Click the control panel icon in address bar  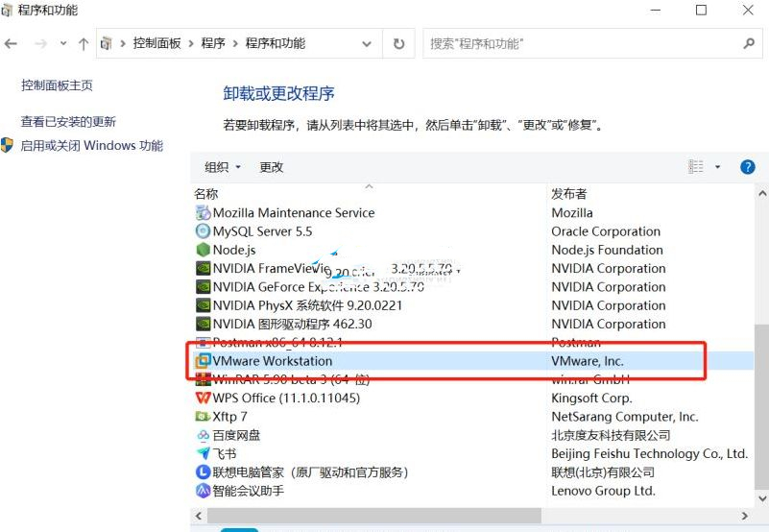coord(106,43)
